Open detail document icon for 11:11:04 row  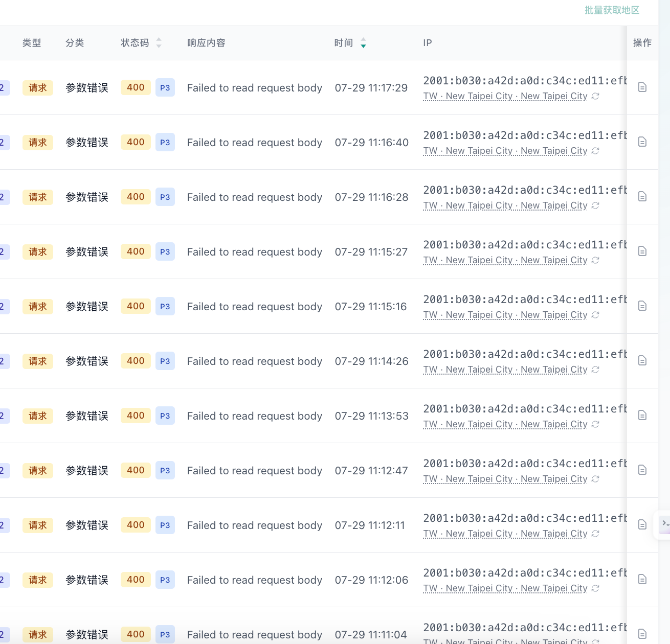(x=642, y=634)
